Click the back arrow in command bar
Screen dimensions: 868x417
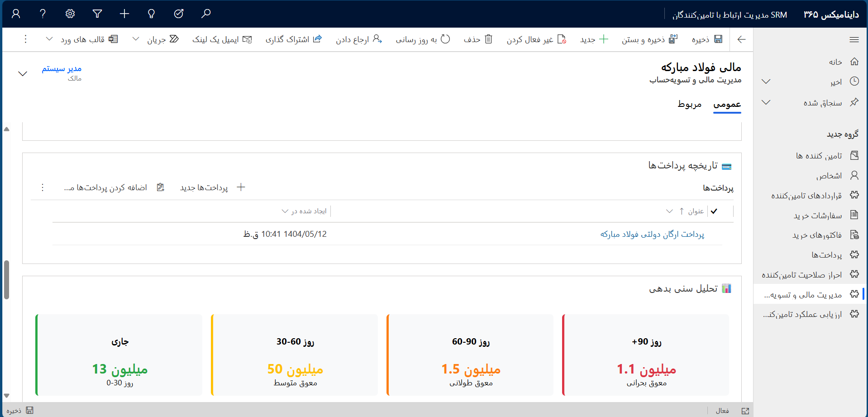[x=741, y=39]
